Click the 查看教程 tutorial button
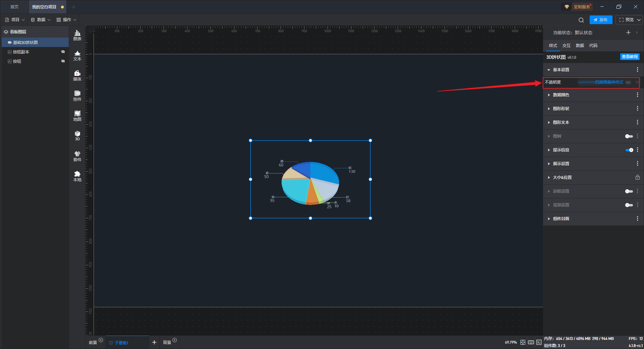Image resolution: width=644 pixels, height=349 pixels. coord(630,57)
